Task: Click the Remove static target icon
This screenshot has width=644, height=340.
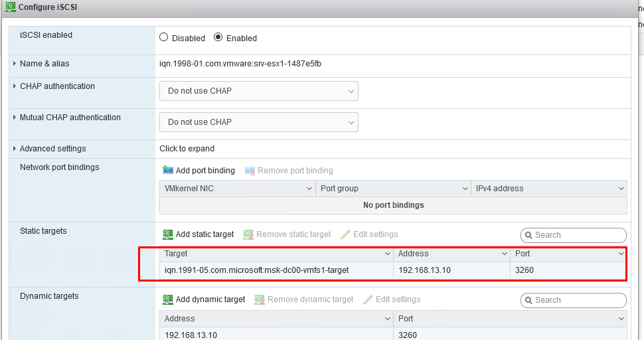Action: (x=248, y=234)
